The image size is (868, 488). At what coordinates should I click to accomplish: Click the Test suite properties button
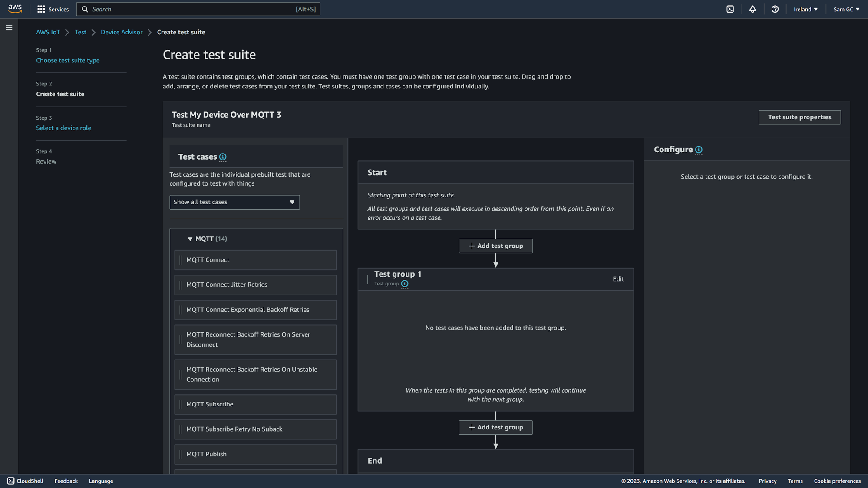799,117
